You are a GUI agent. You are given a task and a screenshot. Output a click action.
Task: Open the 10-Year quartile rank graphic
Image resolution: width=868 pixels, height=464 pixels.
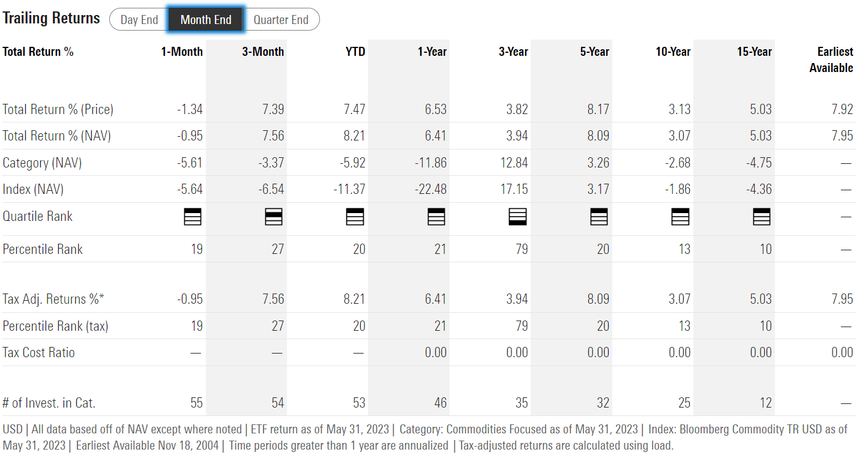680,217
